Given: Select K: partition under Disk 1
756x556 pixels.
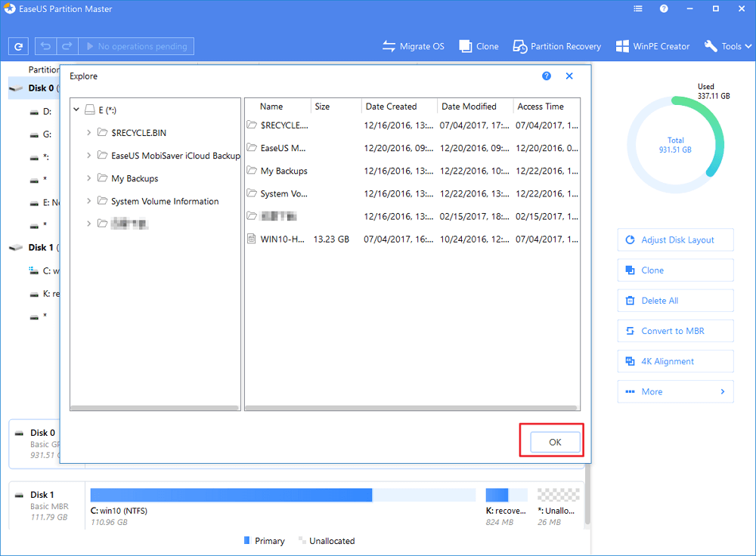Looking at the screenshot, I should [x=45, y=293].
